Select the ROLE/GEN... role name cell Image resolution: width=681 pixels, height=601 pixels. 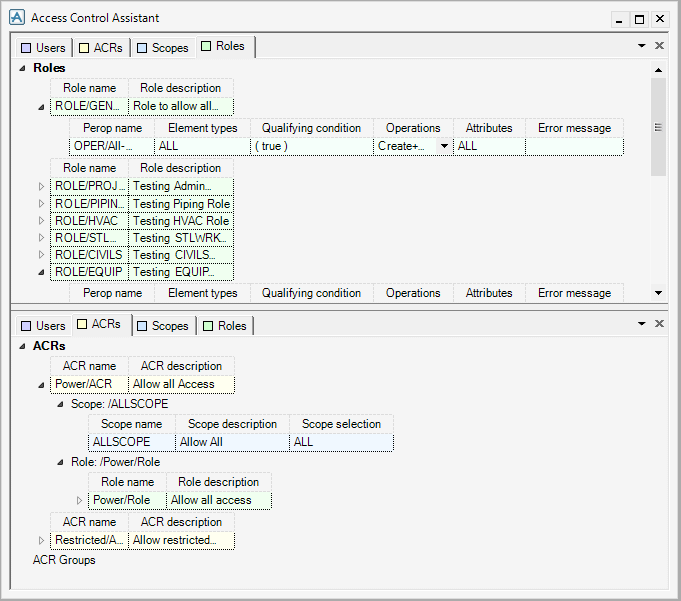[89, 106]
